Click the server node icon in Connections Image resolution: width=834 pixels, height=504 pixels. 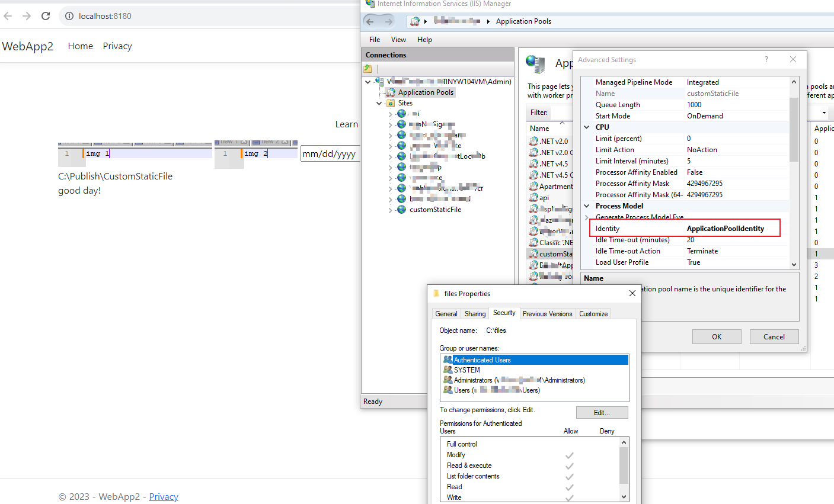click(x=379, y=82)
